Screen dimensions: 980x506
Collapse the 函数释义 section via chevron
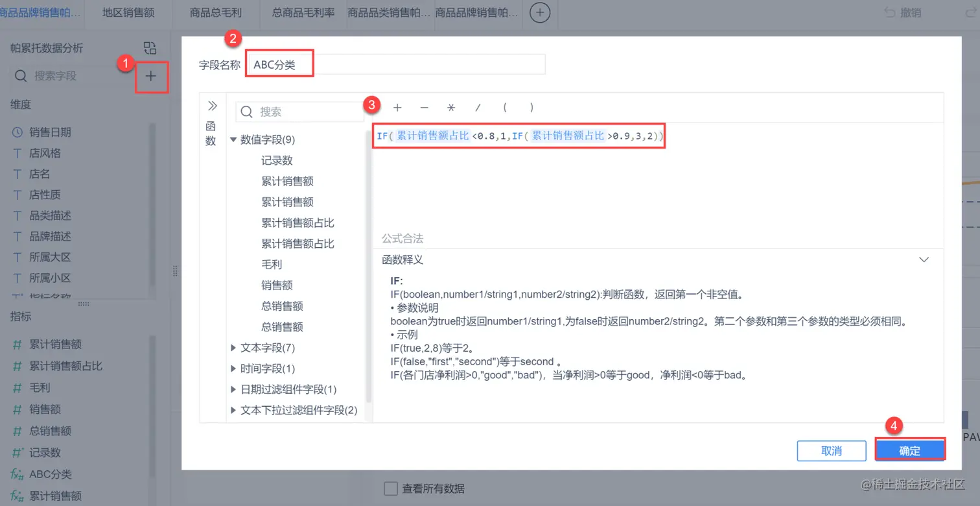(925, 259)
